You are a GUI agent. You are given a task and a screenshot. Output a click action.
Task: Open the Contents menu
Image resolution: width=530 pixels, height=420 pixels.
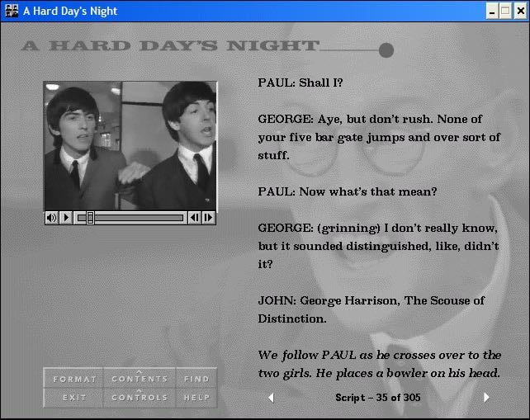coord(140,379)
